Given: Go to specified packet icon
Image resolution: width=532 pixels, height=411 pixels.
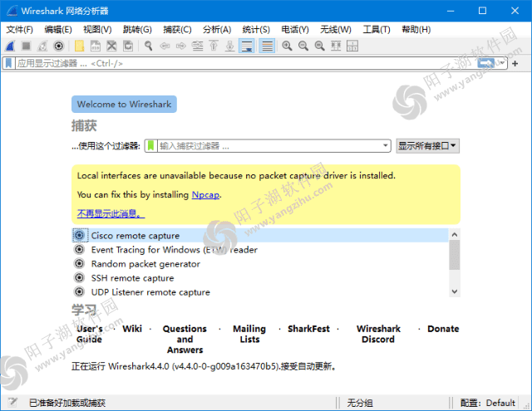Looking at the screenshot, I should [198, 46].
